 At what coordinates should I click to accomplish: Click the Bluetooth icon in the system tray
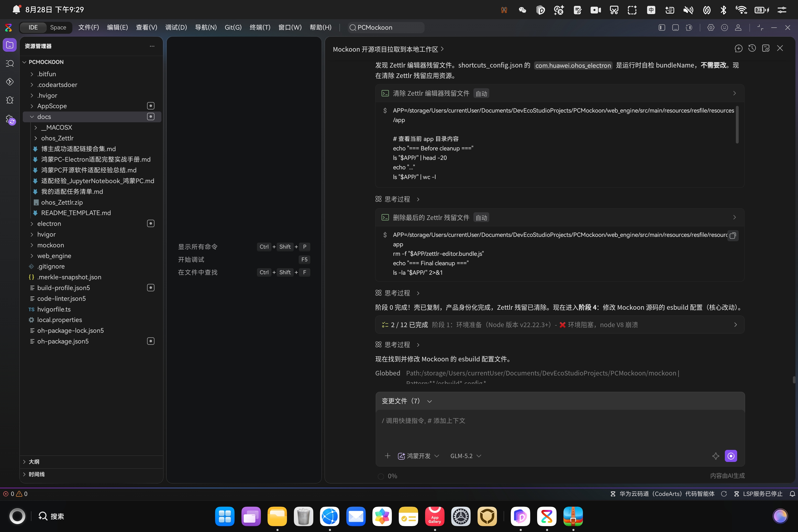(x=723, y=10)
